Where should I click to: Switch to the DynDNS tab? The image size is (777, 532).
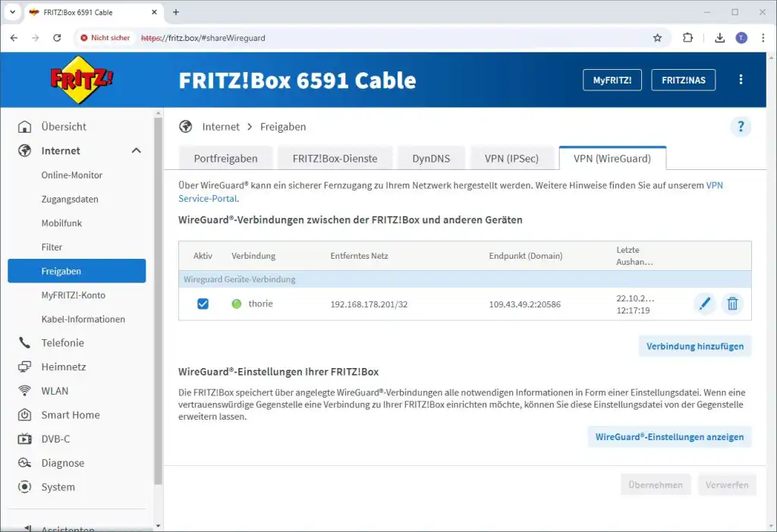(x=431, y=159)
